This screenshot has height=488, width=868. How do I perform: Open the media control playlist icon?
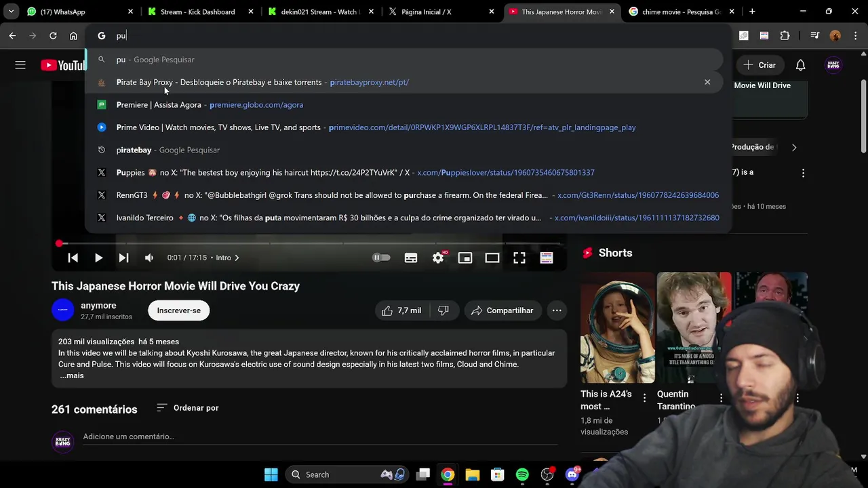[x=815, y=36]
